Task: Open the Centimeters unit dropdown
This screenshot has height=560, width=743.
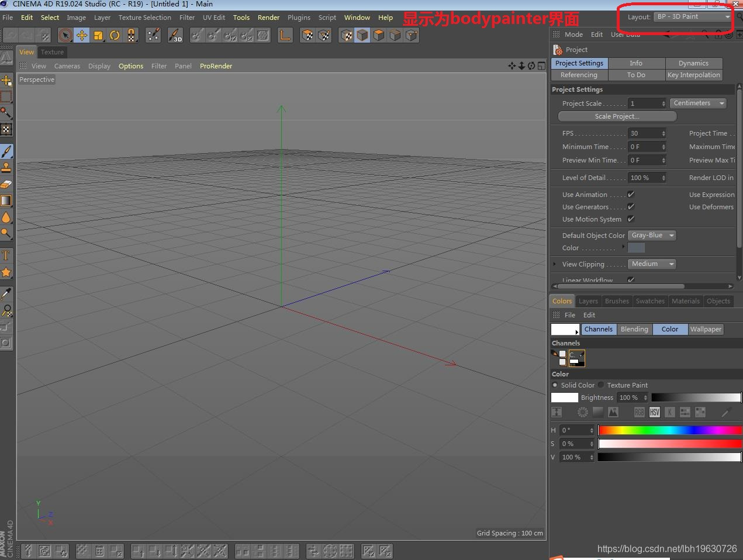Action: coord(698,103)
